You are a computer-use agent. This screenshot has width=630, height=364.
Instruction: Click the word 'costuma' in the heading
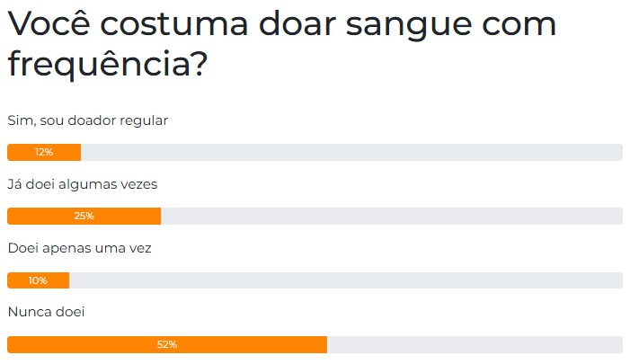click(173, 25)
